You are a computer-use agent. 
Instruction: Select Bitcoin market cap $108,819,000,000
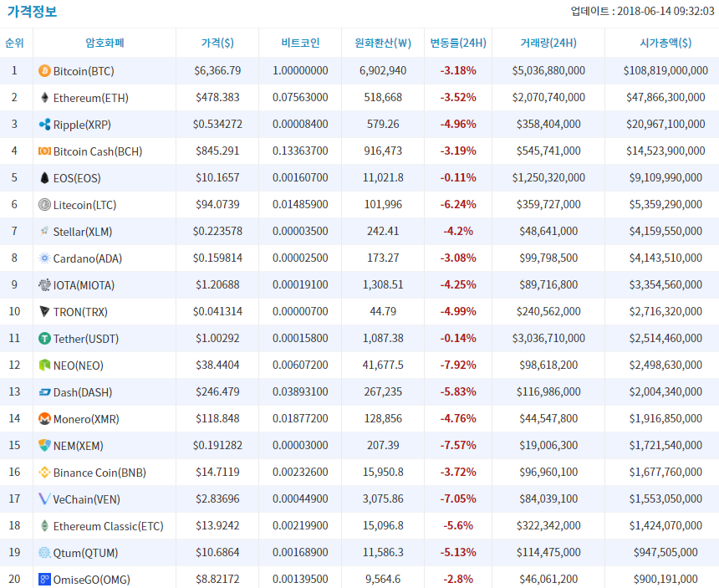point(665,70)
